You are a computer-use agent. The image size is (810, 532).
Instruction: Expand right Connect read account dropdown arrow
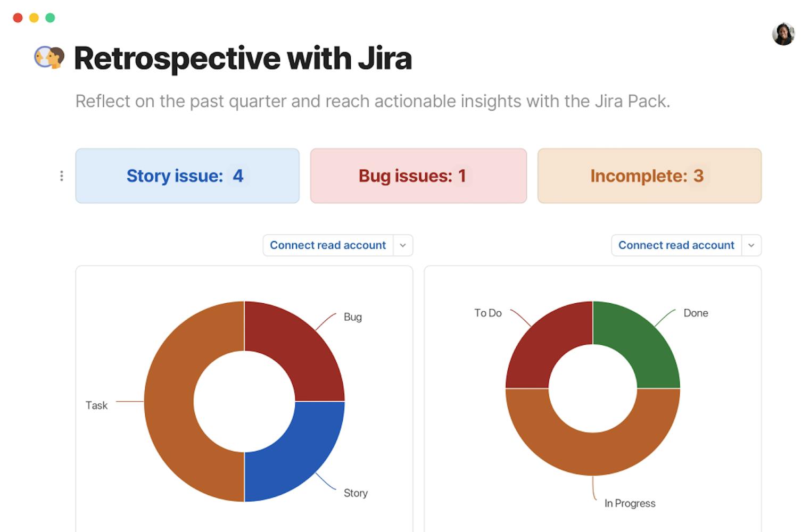coord(751,245)
